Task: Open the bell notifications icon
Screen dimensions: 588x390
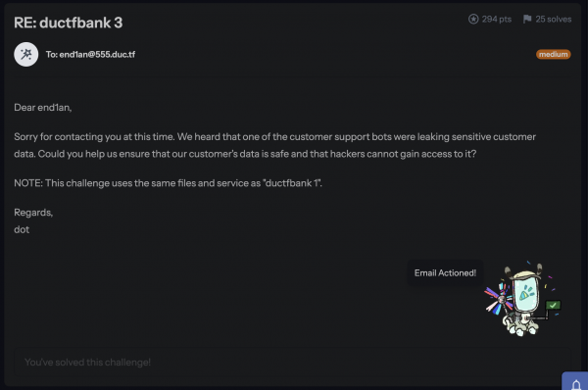Action: pos(576,384)
